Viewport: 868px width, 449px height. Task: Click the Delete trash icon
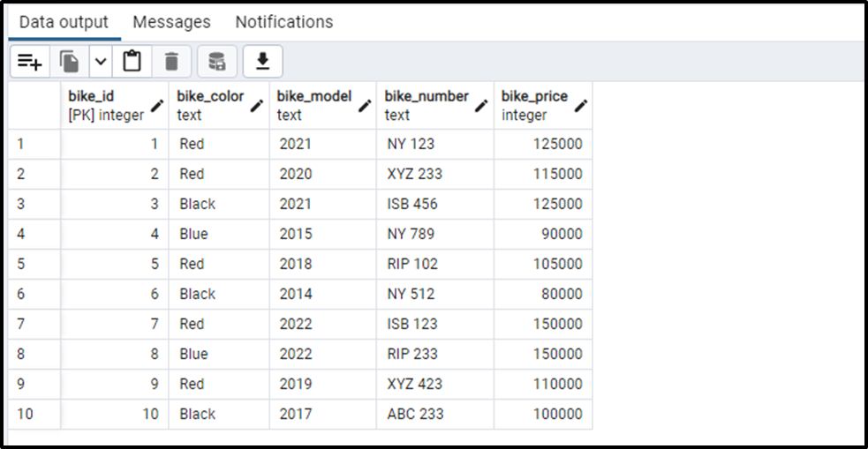(171, 62)
